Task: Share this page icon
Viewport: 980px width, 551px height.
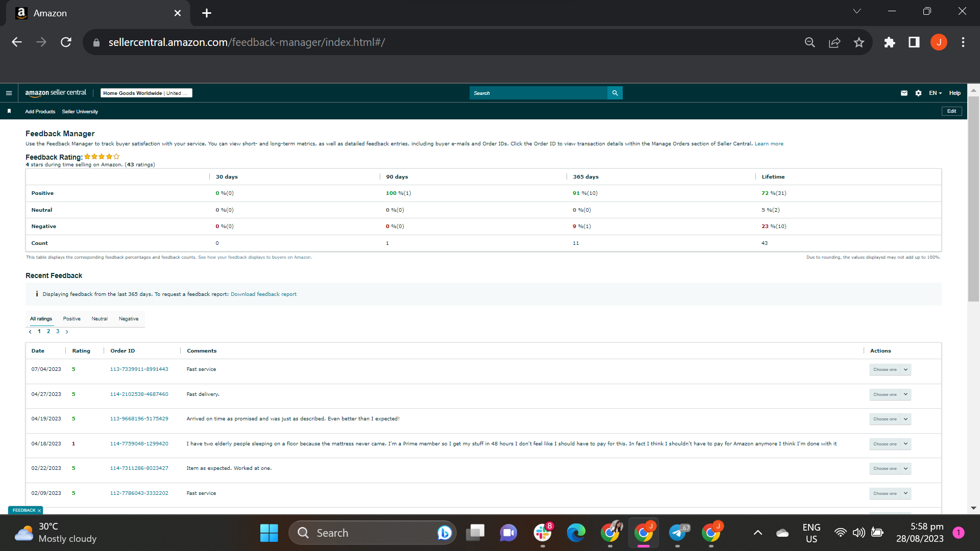Action: [x=835, y=42]
